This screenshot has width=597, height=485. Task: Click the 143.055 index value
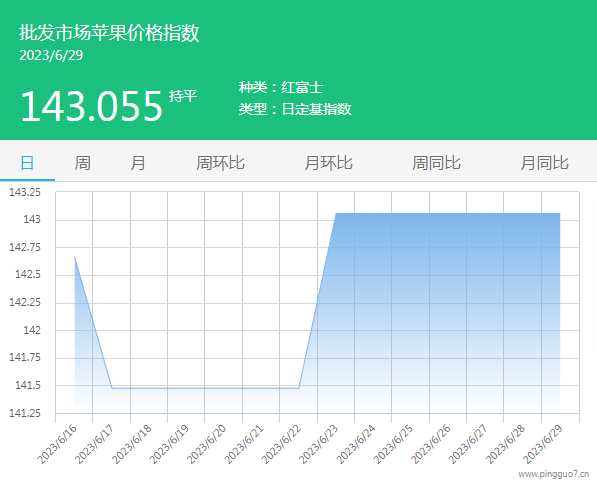(91, 106)
